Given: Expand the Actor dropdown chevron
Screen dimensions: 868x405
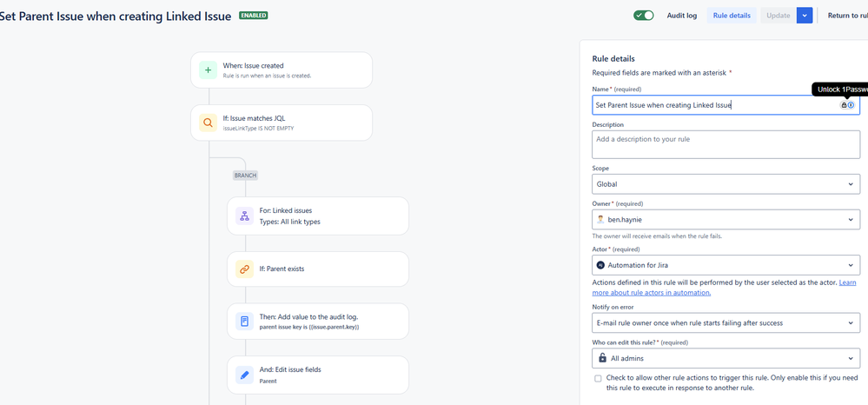Looking at the screenshot, I should point(851,265).
